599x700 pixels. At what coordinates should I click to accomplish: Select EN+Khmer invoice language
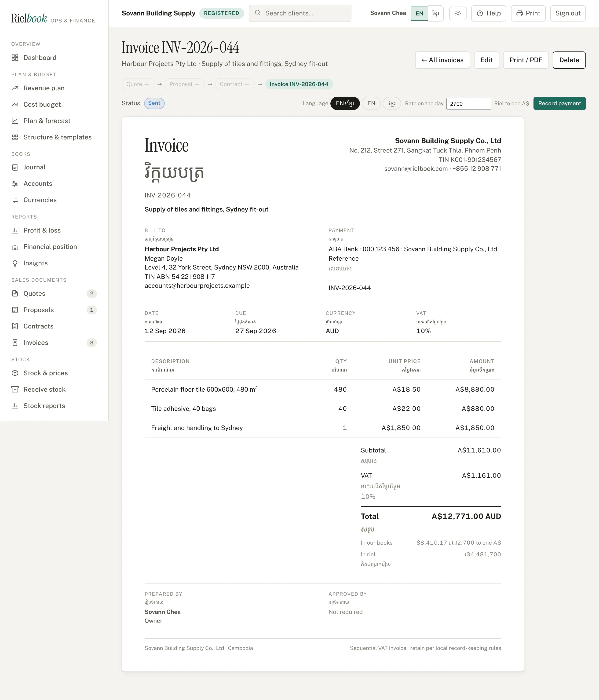(x=345, y=103)
